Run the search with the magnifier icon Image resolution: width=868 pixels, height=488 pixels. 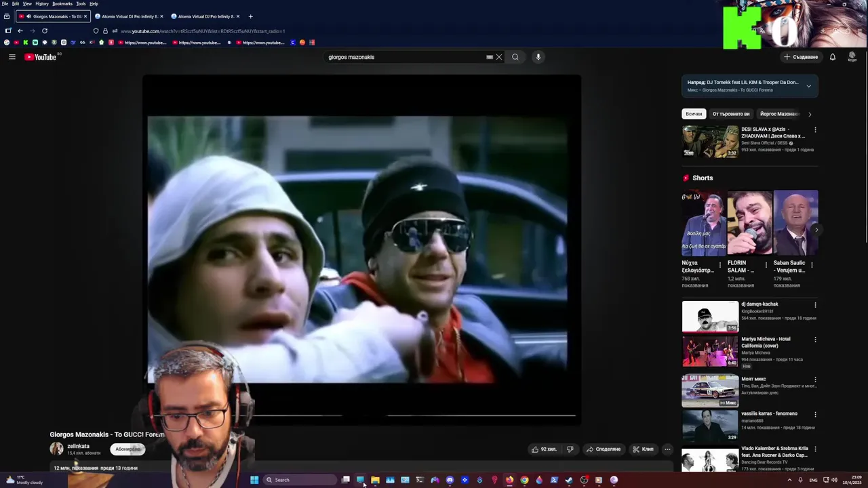tap(515, 57)
